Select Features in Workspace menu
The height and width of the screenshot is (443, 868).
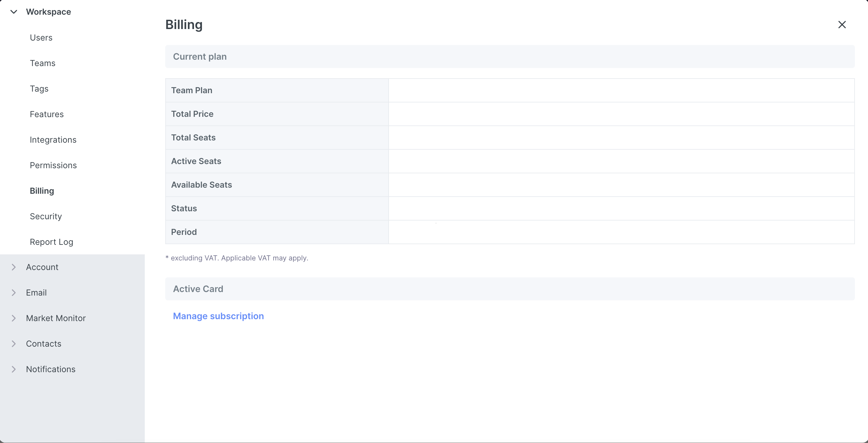47,115
